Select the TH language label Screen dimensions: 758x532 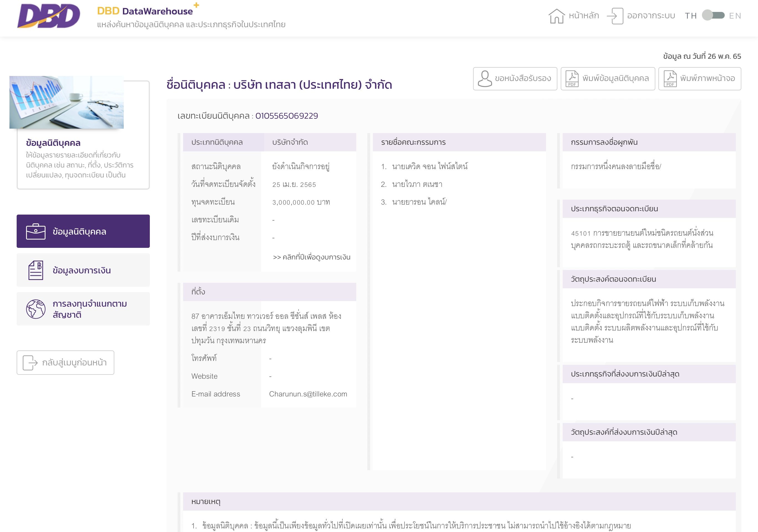click(691, 16)
